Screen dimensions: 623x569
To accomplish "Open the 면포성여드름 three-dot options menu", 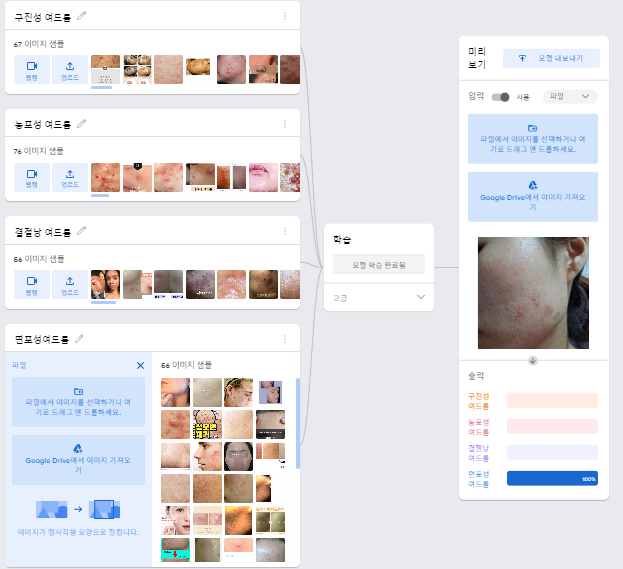I will pos(285,339).
